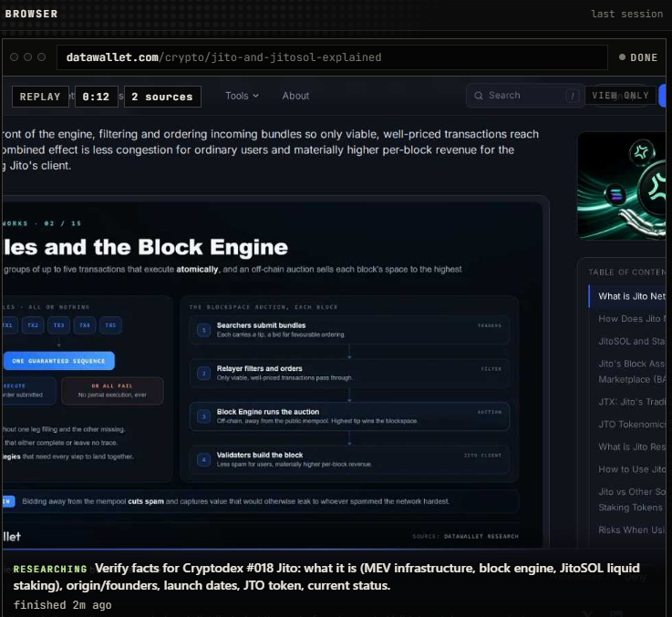Click the JITO CLIENT tag label
The height and width of the screenshot is (617, 672).
[x=482, y=456]
